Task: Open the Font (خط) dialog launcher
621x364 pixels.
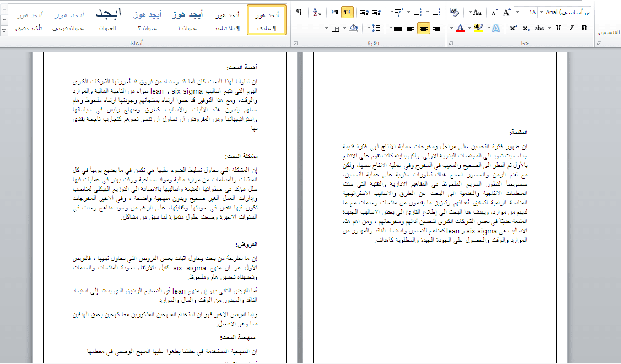Action: pyautogui.click(x=451, y=44)
